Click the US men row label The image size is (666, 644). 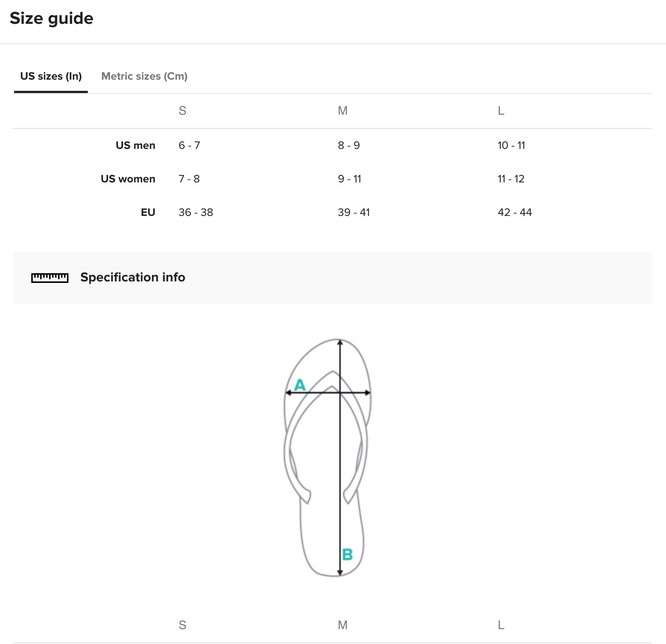[135, 145]
